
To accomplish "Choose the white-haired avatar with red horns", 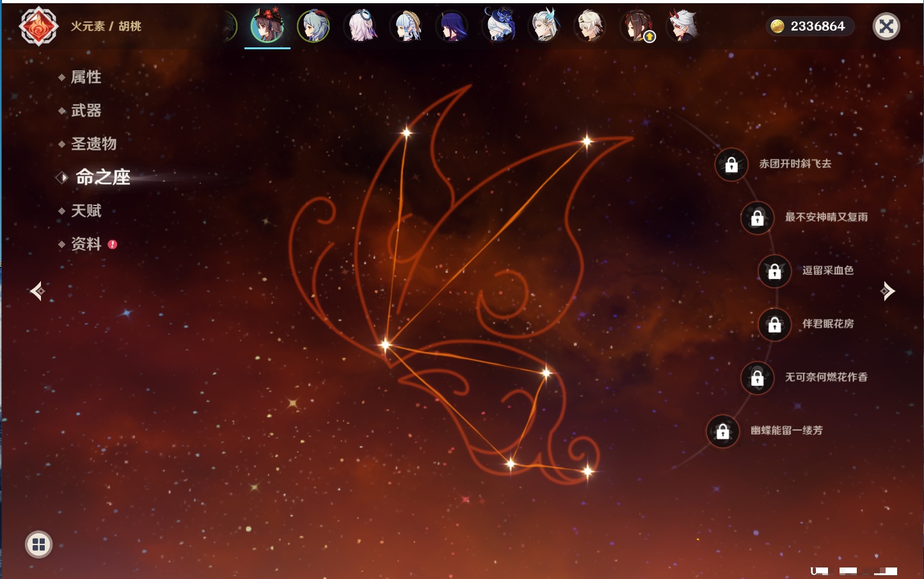I will [x=683, y=26].
